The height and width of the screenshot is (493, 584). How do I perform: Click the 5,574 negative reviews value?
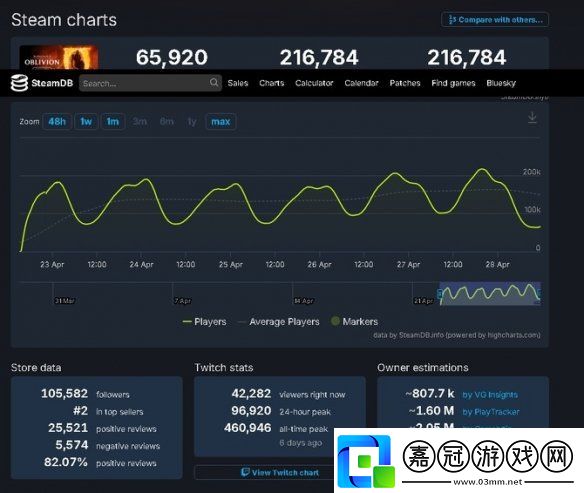(72, 445)
